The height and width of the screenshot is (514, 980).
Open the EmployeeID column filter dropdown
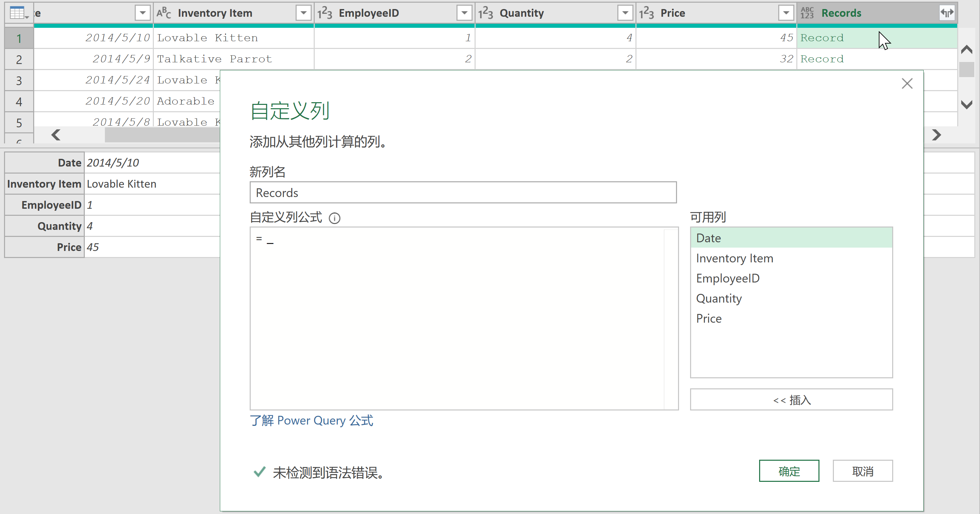(464, 13)
